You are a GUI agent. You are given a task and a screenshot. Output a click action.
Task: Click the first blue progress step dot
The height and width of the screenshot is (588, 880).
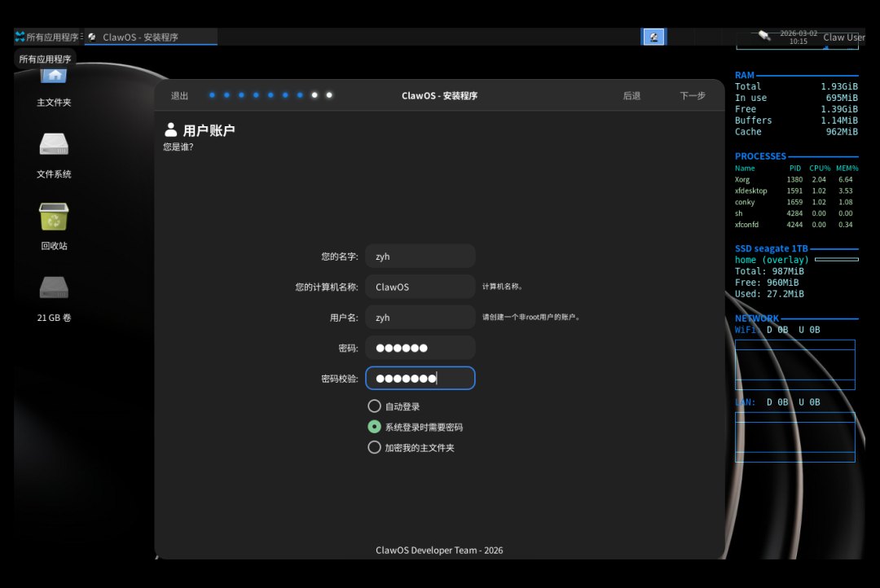(x=212, y=95)
